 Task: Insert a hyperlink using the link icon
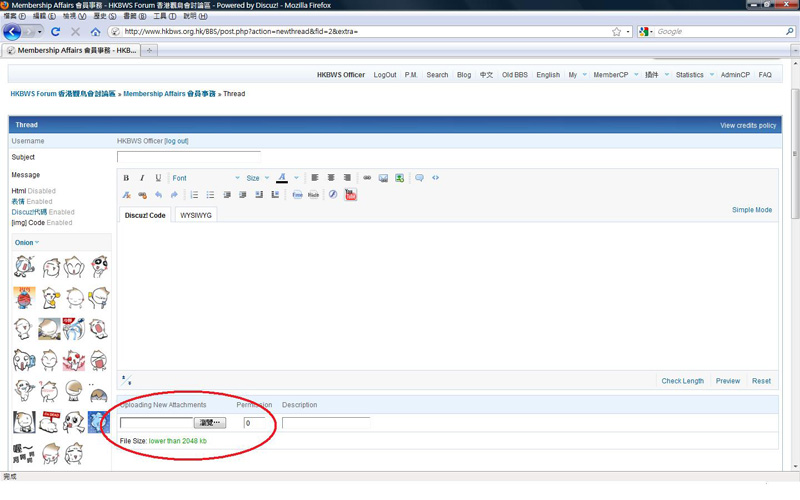pos(367,178)
